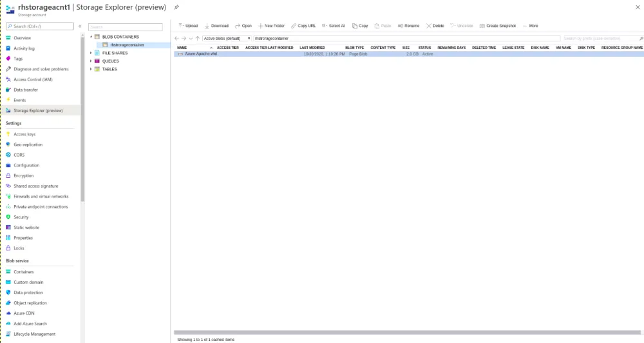The height and width of the screenshot is (343, 644).
Task: Click the Containers icon under Blob service
Action: (8, 271)
